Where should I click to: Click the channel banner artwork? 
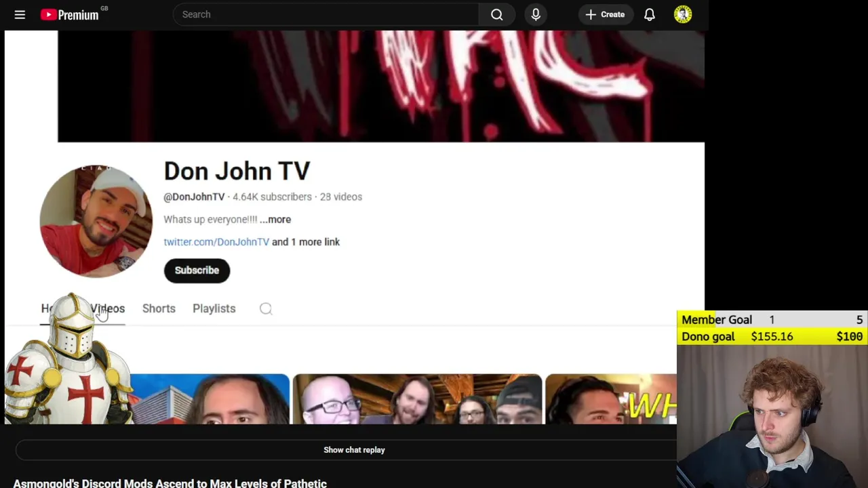pos(381,86)
